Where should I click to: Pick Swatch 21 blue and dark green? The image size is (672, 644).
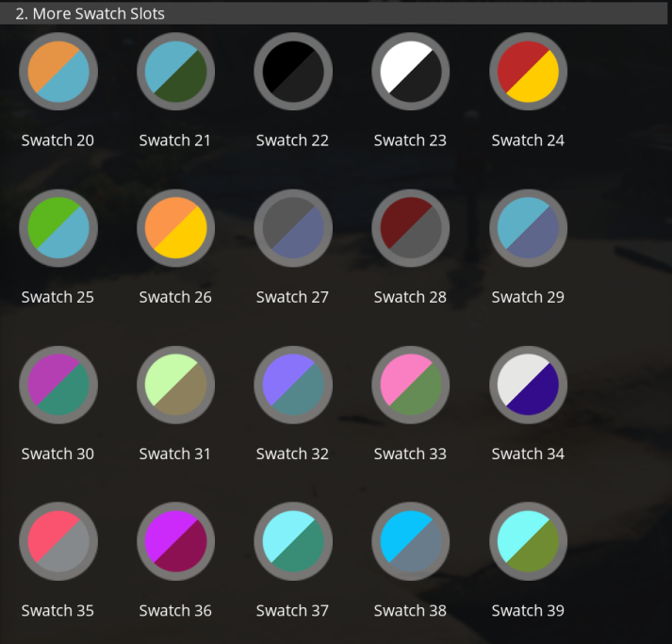click(x=175, y=72)
